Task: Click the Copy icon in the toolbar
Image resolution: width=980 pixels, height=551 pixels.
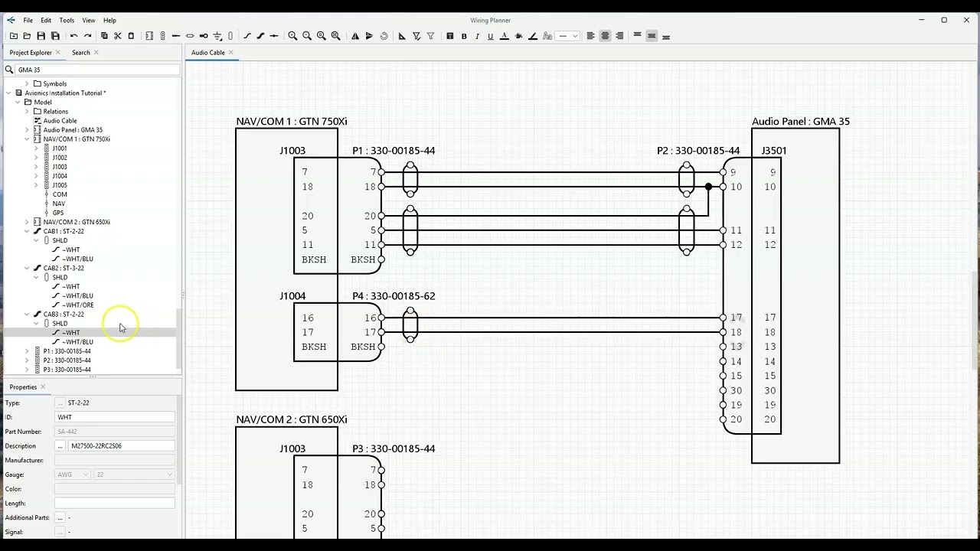Action: [x=104, y=36]
